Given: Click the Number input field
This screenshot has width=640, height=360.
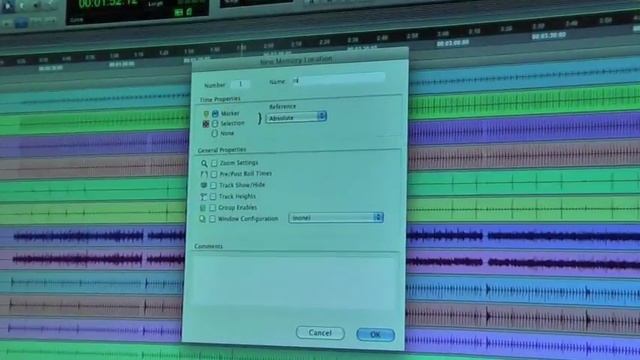Looking at the screenshot, I should (x=241, y=84).
